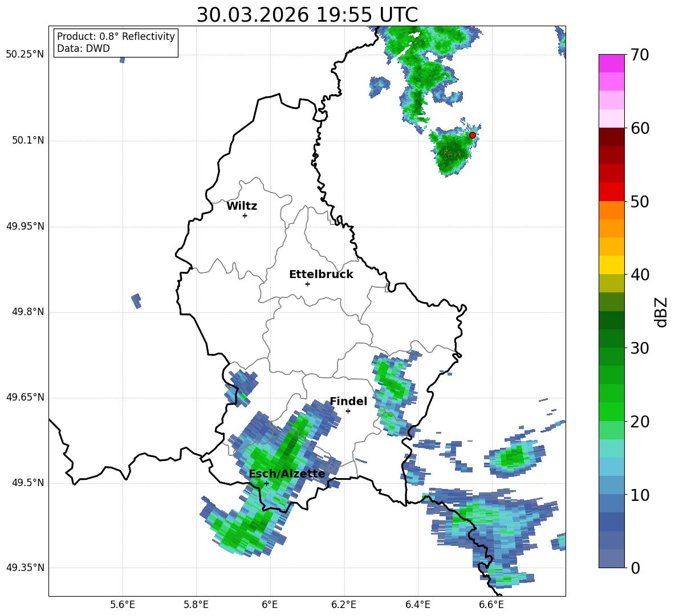Click the magenta top segment of the colorbar
The height and width of the screenshot is (616, 675).
(x=611, y=63)
